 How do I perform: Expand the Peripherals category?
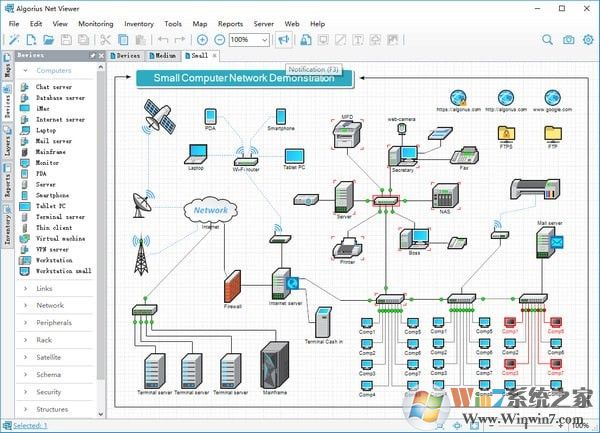(x=26, y=322)
